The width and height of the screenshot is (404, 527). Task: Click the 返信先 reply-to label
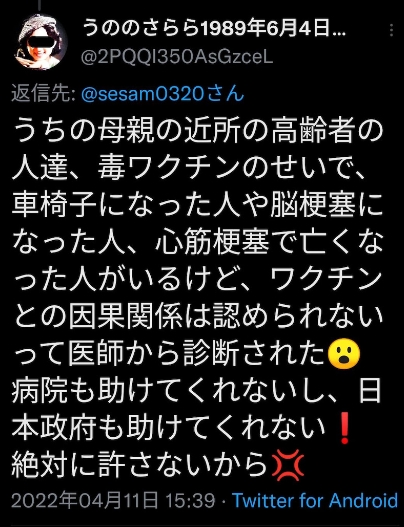(x=44, y=94)
